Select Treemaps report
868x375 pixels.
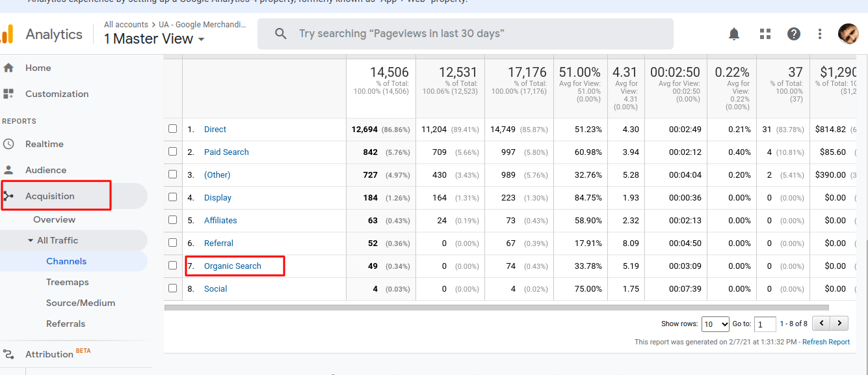tap(68, 282)
